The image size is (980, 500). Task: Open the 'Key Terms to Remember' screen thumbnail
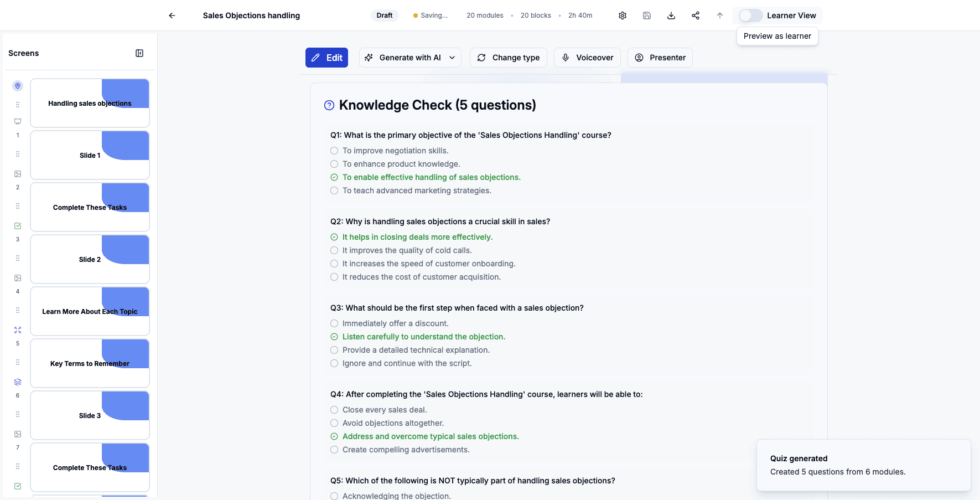[x=90, y=363]
